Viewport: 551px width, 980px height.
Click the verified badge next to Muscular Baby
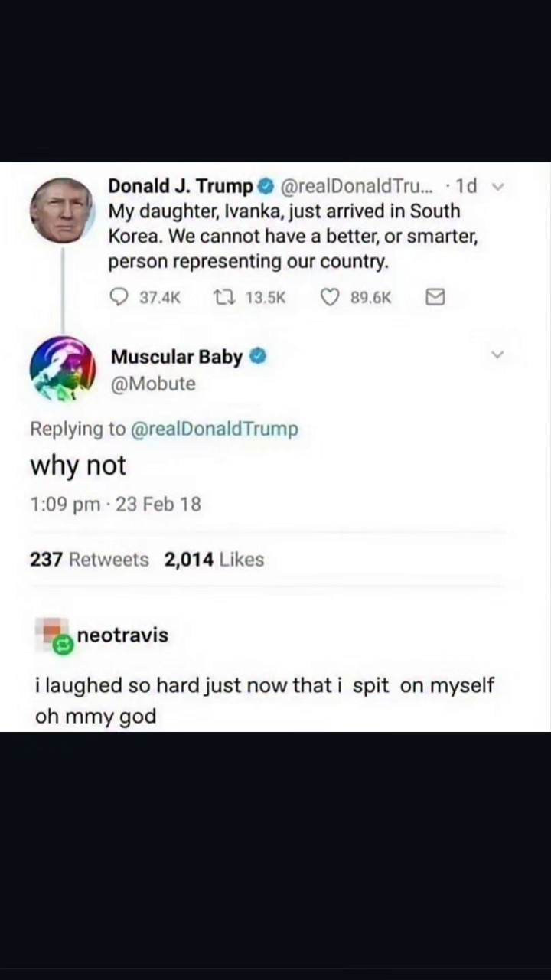[x=257, y=356]
